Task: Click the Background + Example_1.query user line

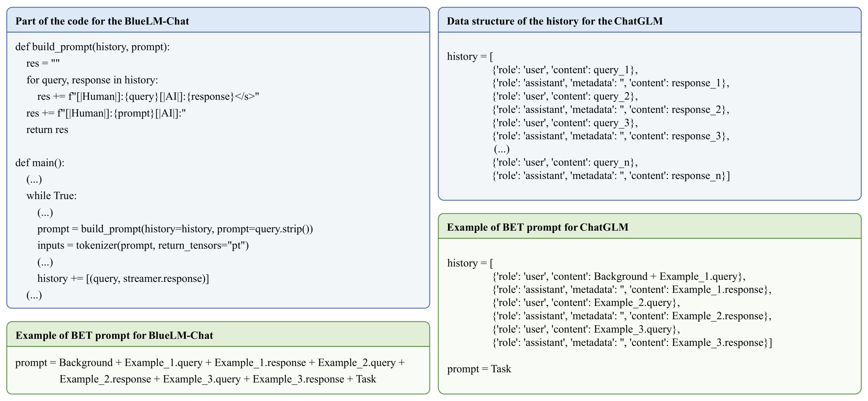Action: click(619, 277)
